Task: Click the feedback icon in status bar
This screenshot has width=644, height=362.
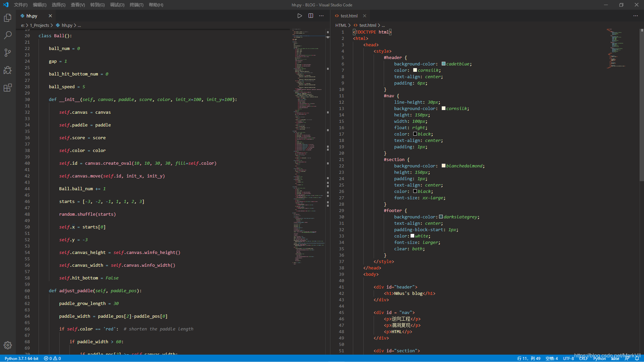Action: pyautogui.click(x=627, y=358)
